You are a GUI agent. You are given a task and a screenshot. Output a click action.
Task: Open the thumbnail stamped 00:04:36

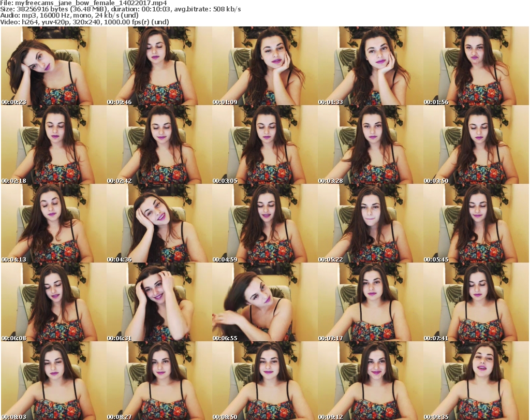point(159,224)
